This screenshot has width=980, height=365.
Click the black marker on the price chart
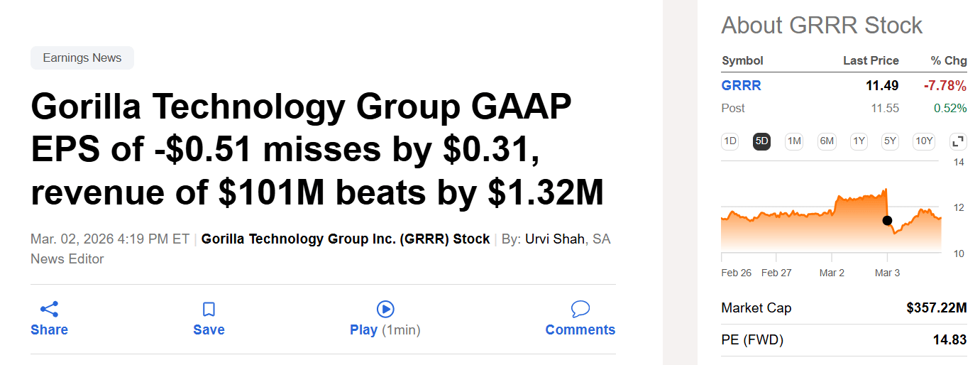tap(887, 220)
